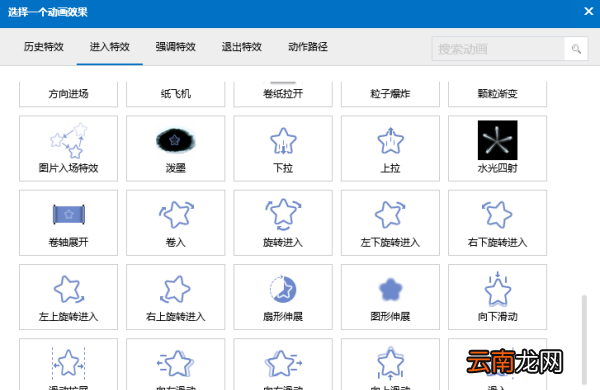Choose the 方向进场 effect
The height and width of the screenshot is (390, 600).
pos(68,94)
